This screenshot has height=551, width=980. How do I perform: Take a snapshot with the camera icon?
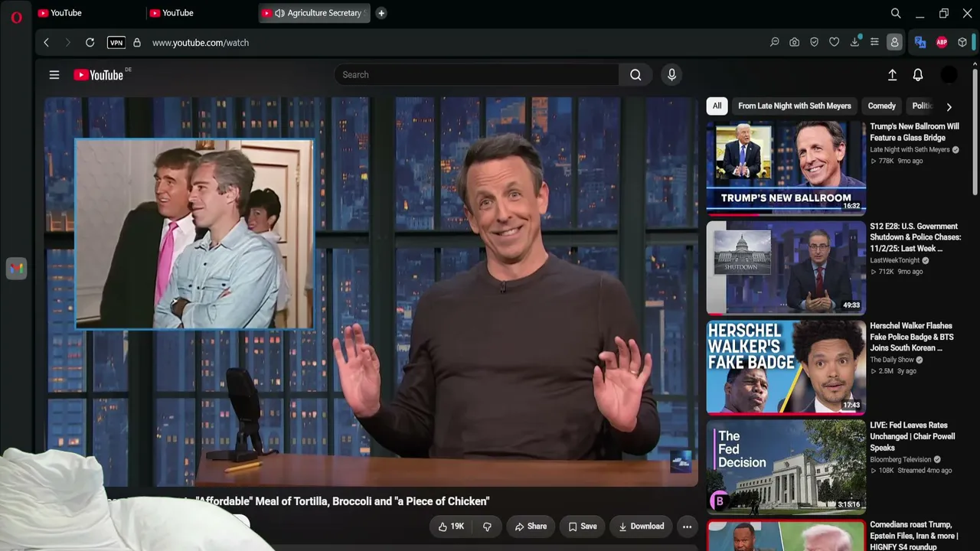point(795,43)
